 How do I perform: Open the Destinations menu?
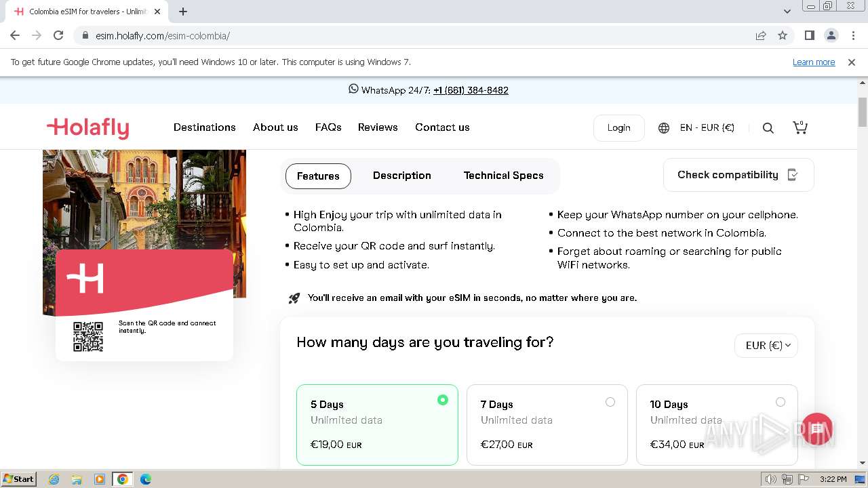pos(205,127)
